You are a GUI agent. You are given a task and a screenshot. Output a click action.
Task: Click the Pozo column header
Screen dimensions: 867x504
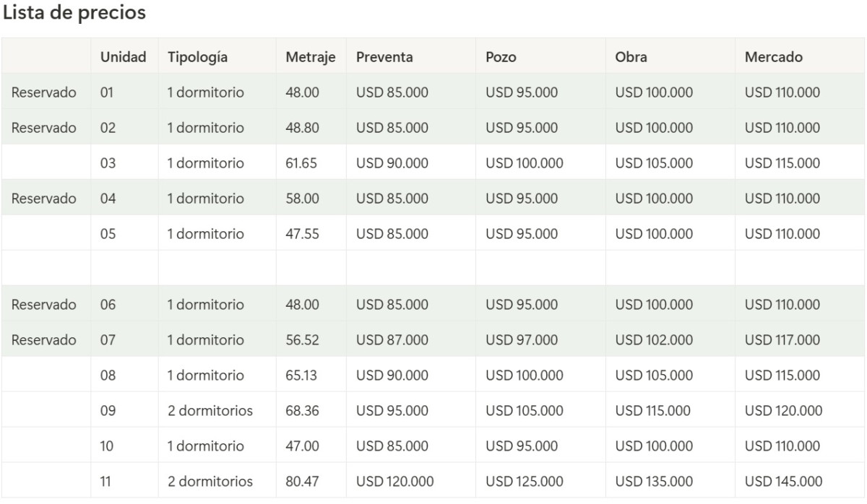(x=501, y=57)
